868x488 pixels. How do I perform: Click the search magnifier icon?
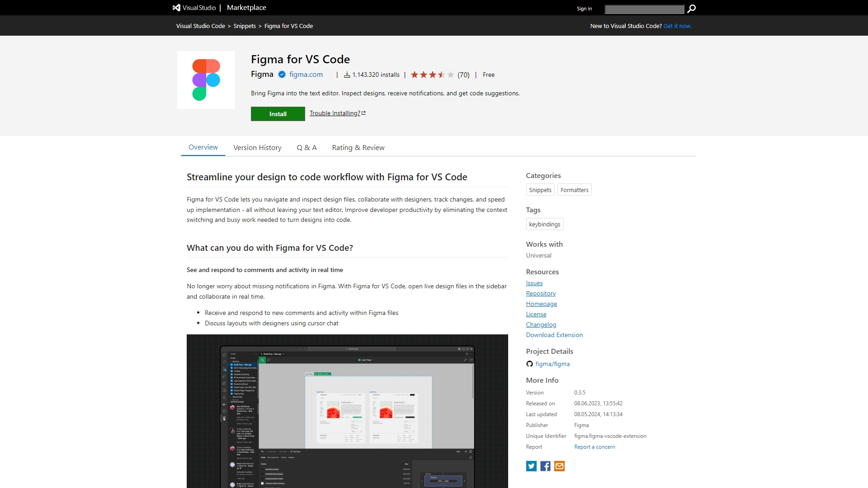point(691,9)
